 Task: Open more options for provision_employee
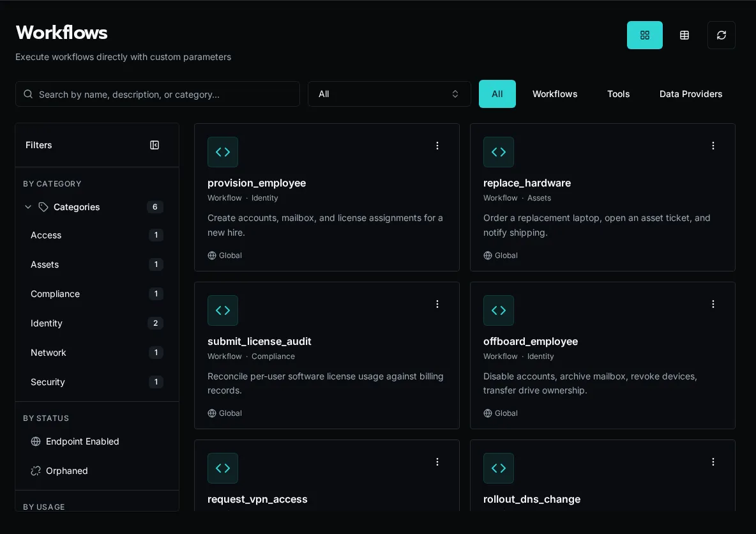tap(437, 146)
